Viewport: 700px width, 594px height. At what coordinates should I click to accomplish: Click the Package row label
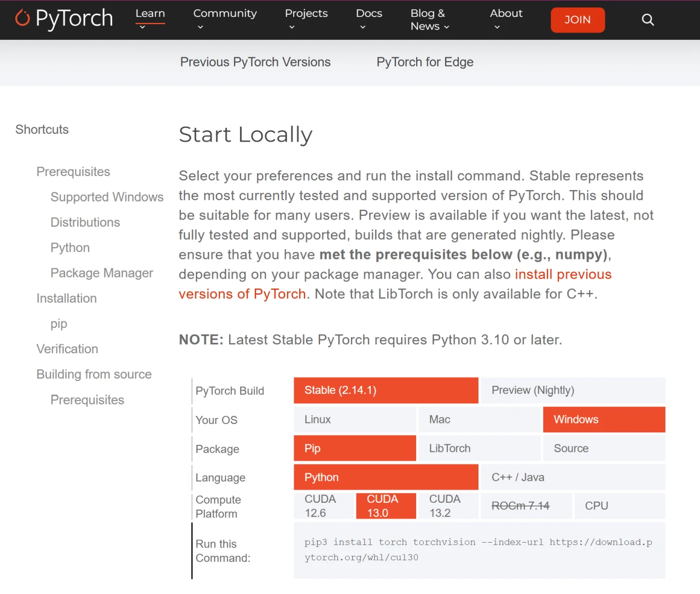point(218,449)
